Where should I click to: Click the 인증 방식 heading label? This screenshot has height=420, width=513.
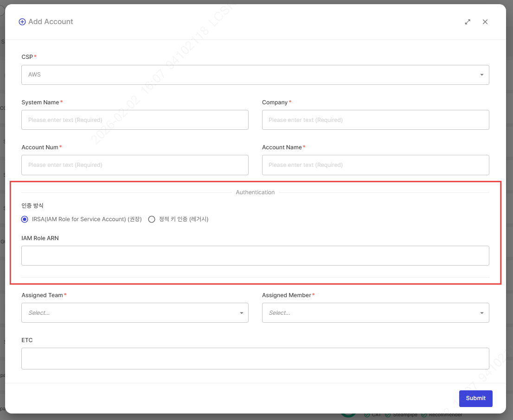tap(32, 205)
